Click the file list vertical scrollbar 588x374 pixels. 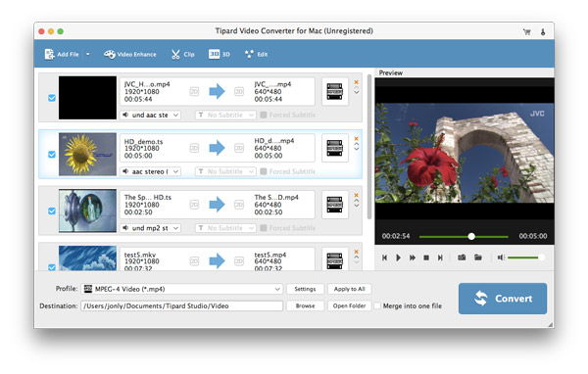pos(369,147)
